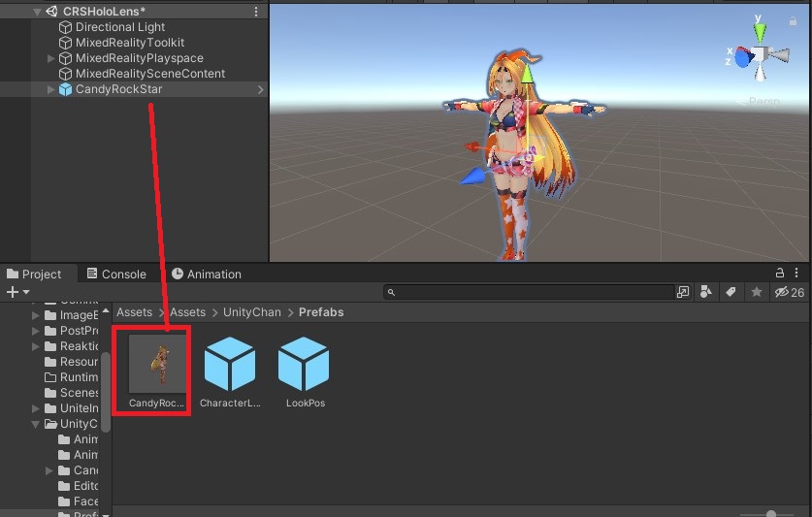
Task: Go to UnityChan in breadcrumb
Action: click(252, 312)
